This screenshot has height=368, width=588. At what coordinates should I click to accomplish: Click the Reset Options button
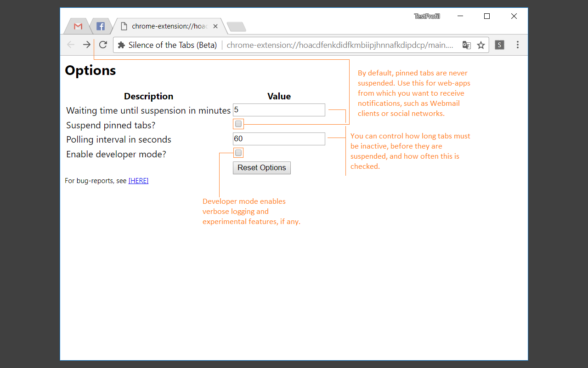tap(262, 168)
